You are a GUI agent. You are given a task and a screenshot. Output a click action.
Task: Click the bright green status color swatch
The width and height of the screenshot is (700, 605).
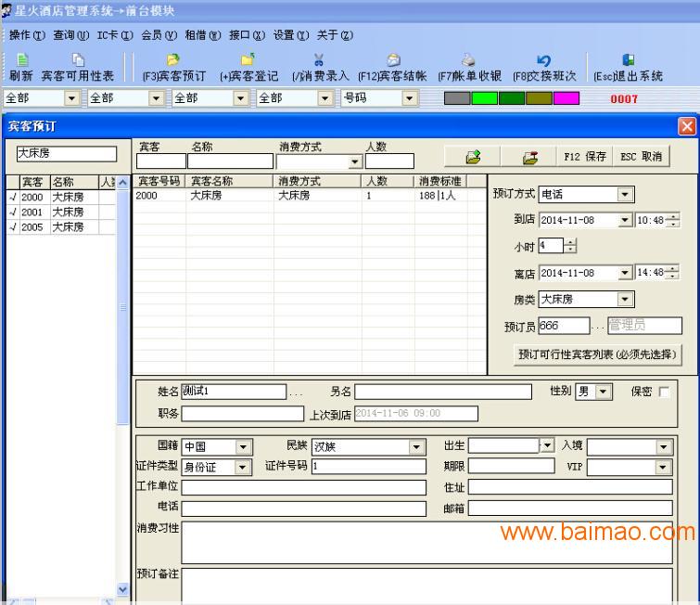[484, 98]
